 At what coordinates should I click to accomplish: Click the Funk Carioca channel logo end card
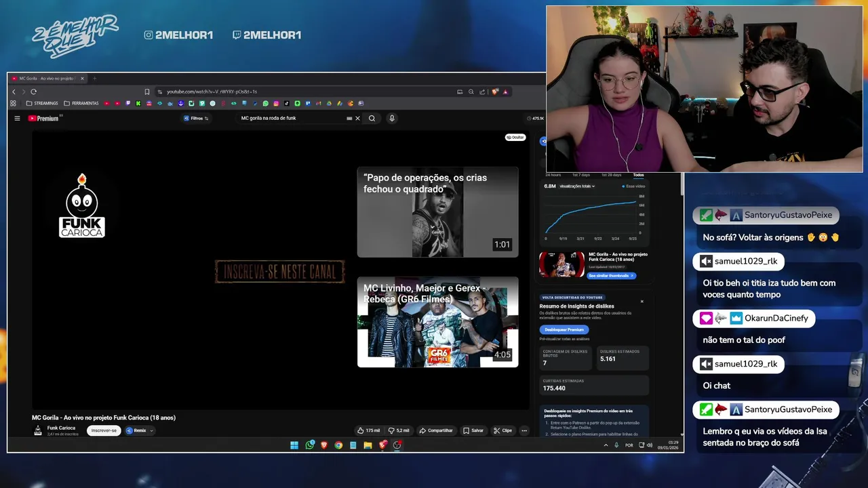[82, 206]
